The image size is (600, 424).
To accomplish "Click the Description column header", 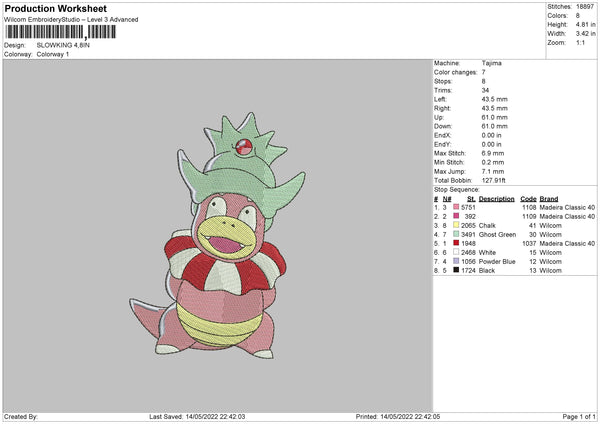I will pos(496,199).
